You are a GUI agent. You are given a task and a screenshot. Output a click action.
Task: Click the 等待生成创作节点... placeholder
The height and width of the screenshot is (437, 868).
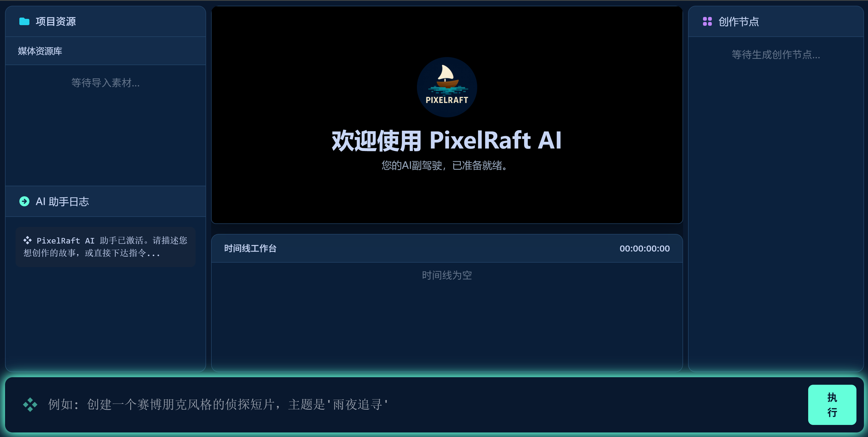click(776, 54)
